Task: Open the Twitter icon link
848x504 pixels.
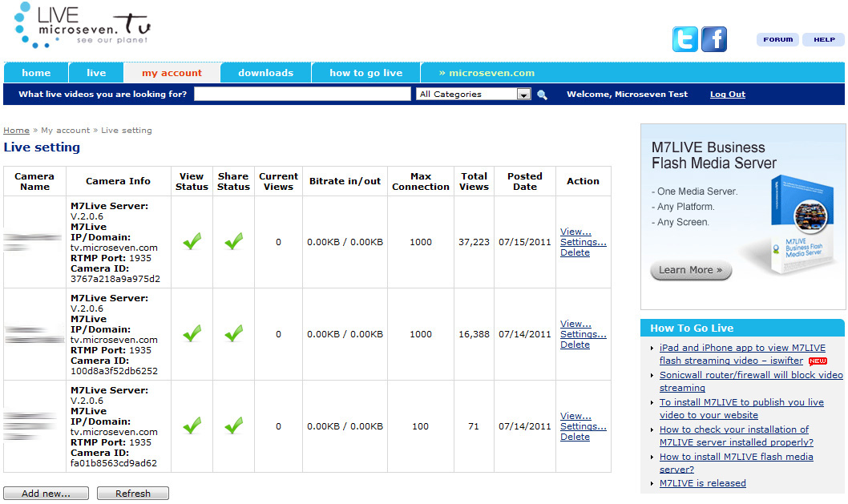Action: tap(684, 39)
